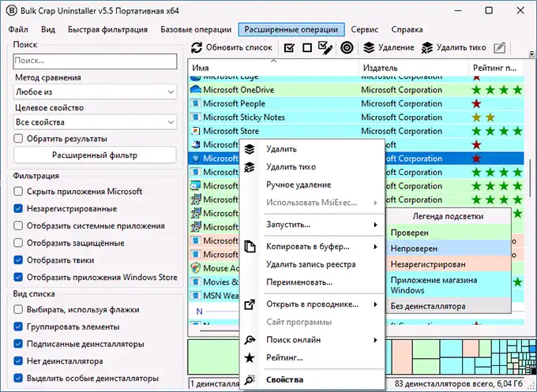537x392 pixels.
Task: Open the Метод сравнения Любое из dropdown
Action: click(96, 92)
